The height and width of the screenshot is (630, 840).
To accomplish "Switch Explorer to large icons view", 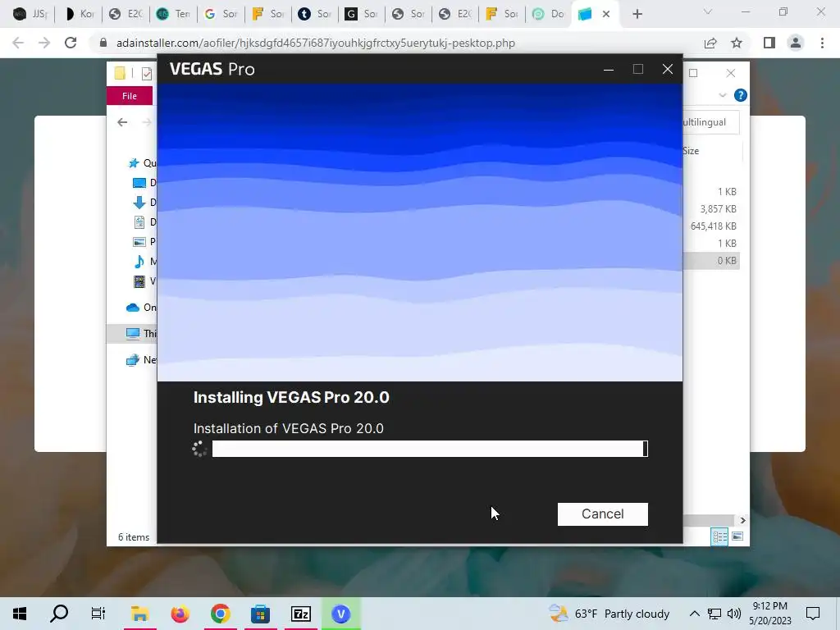I will 737,536.
